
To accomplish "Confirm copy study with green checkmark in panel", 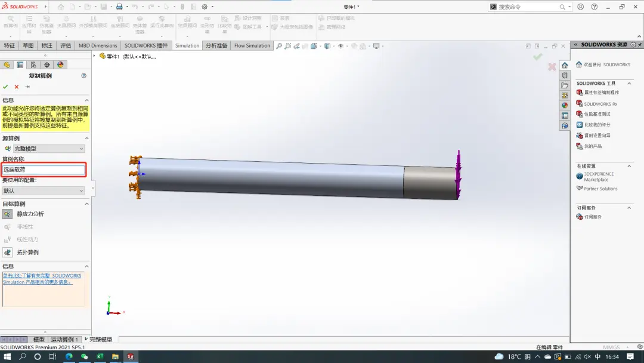I will tap(5, 87).
